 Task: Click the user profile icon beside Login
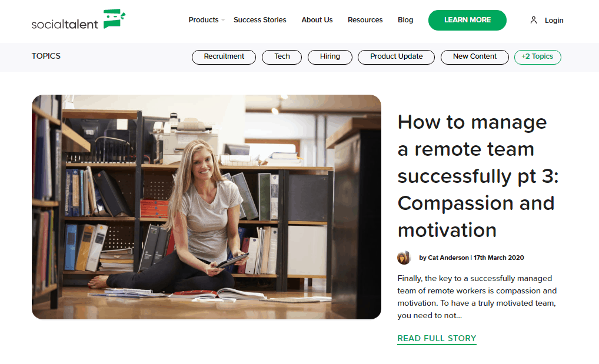(533, 20)
